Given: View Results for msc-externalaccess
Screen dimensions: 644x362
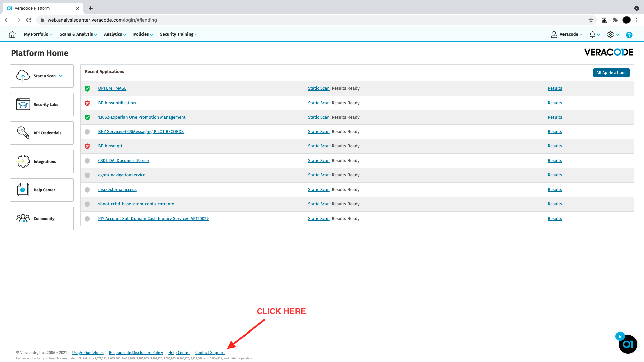Looking at the screenshot, I should pos(555,190).
